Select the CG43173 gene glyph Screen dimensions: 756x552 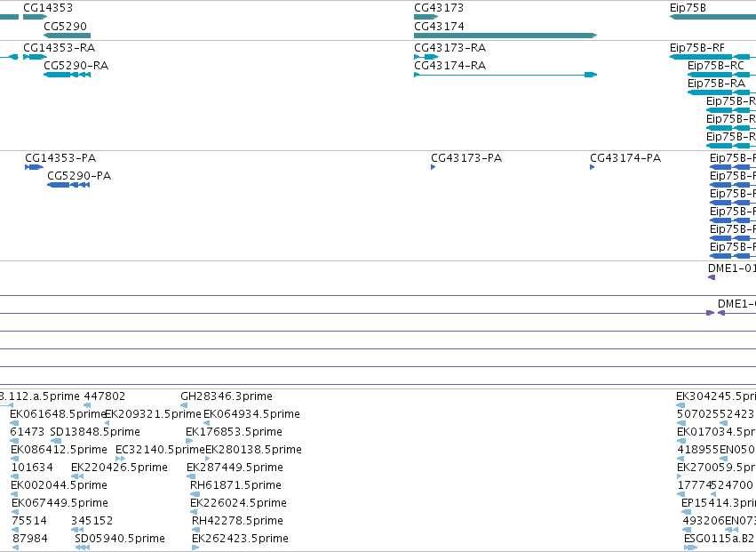click(426, 17)
